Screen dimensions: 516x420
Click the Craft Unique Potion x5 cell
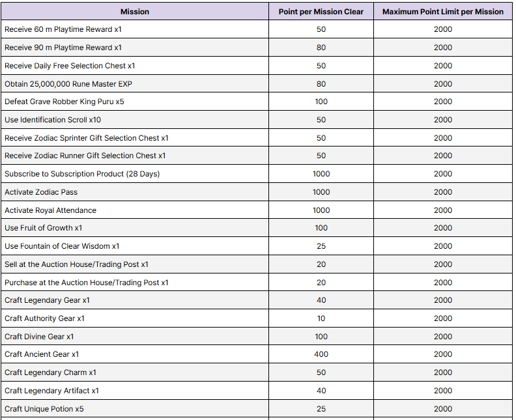tap(44, 409)
